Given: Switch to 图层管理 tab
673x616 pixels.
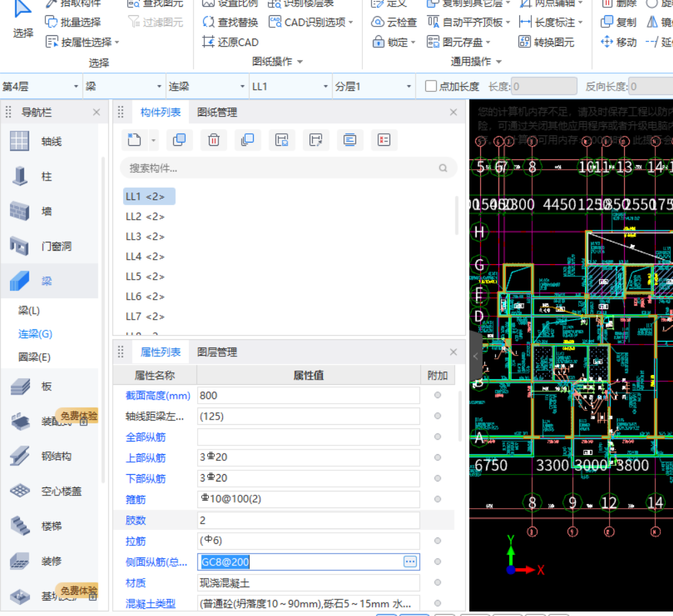Looking at the screenshot, I should [217, 352].
